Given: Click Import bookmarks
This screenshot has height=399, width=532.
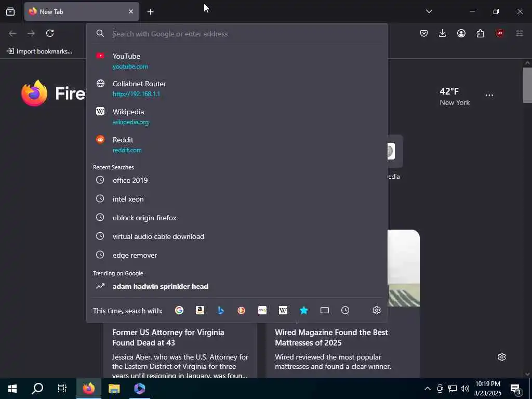Looking at the screenshot, I should click(x=39, y=51).
